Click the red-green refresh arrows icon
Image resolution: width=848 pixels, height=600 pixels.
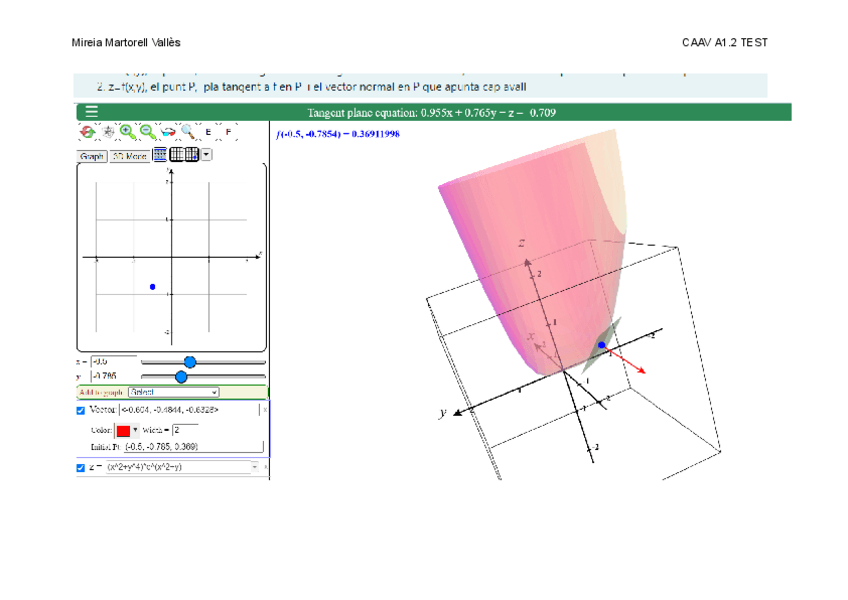(x=88, y=132)
